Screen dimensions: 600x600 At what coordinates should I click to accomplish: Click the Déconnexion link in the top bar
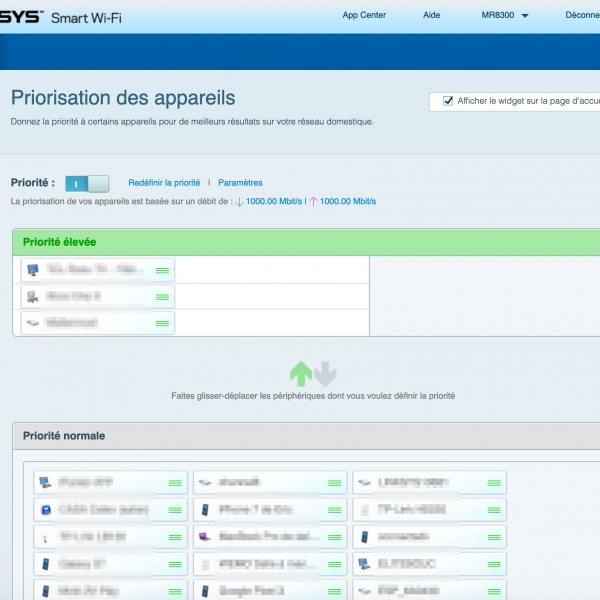coord(582,15)
